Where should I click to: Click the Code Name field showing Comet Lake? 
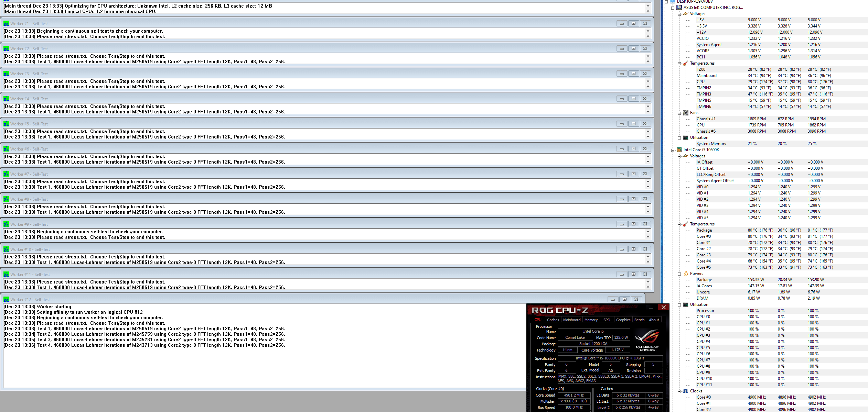coord(575,338)
